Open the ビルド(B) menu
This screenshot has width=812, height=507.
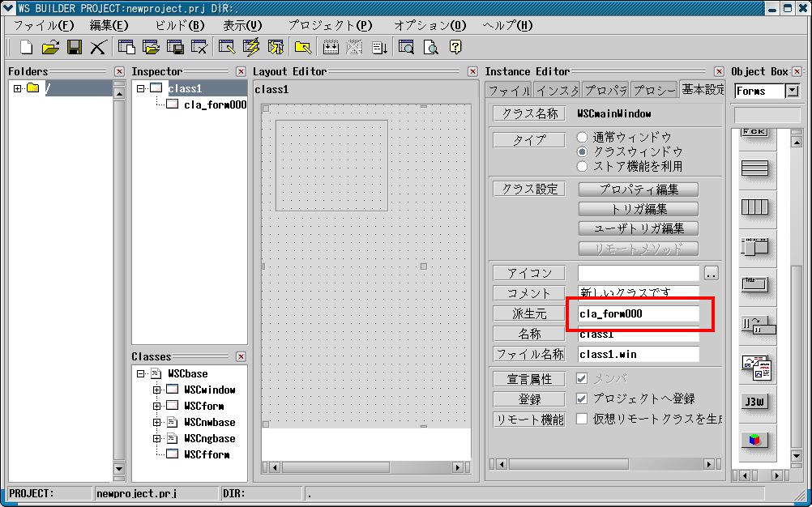[x=179, y=25]
